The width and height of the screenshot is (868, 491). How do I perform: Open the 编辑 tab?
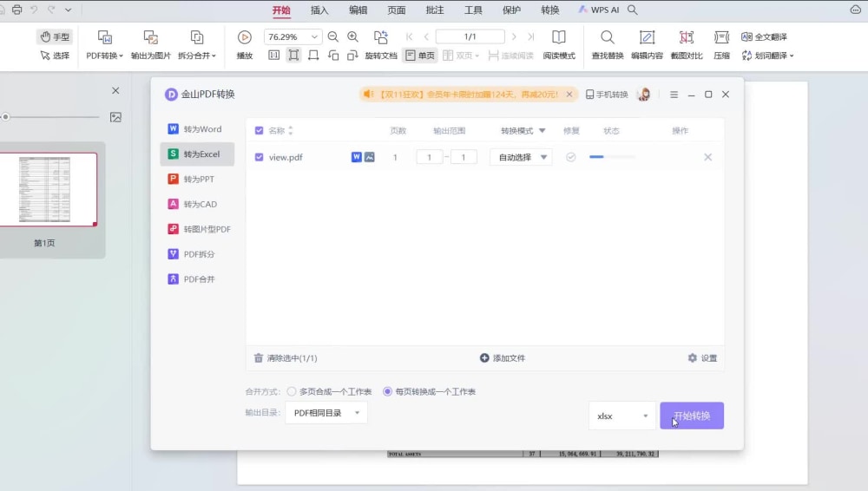point(358,10)
